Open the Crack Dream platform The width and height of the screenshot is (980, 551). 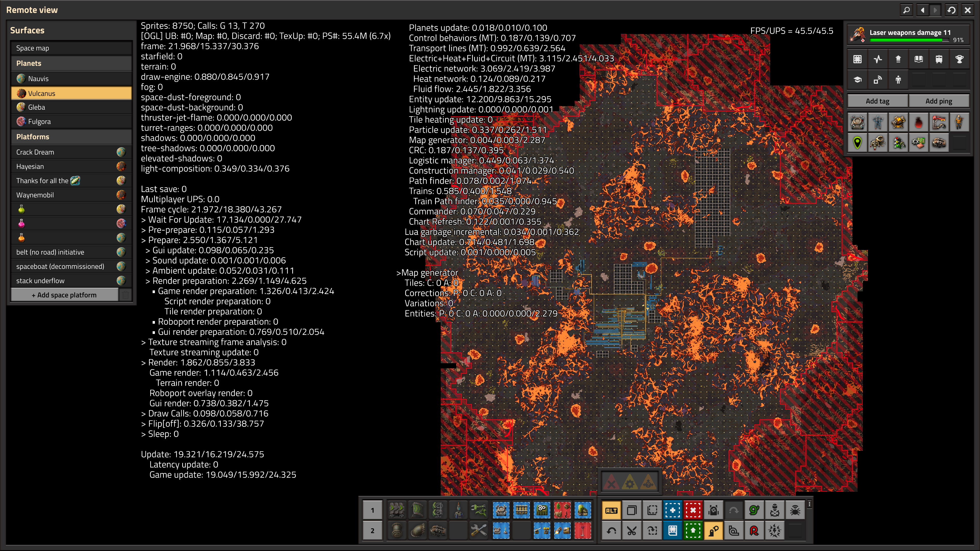71,152
